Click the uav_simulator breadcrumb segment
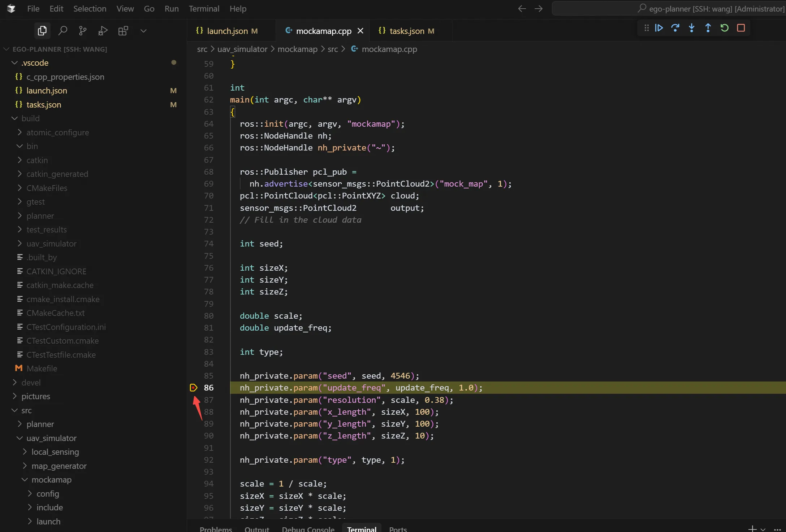This screenshot has height=532, width=786. (x=242, y=49)
